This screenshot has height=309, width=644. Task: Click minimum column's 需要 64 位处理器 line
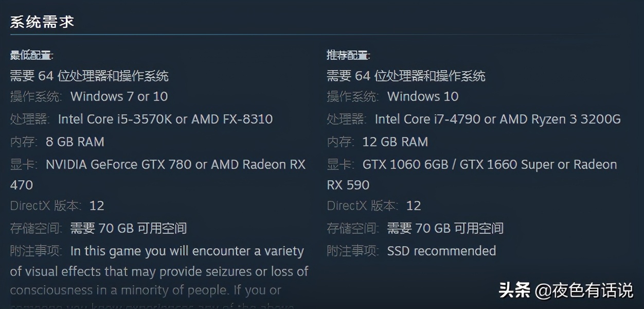click(90, 76)
